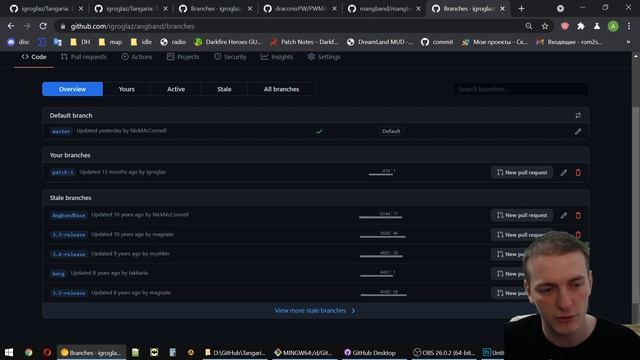Screen dimensions: 640x360
Task: Click the delete trash icon for patch-1
Action: click(578, 173)
